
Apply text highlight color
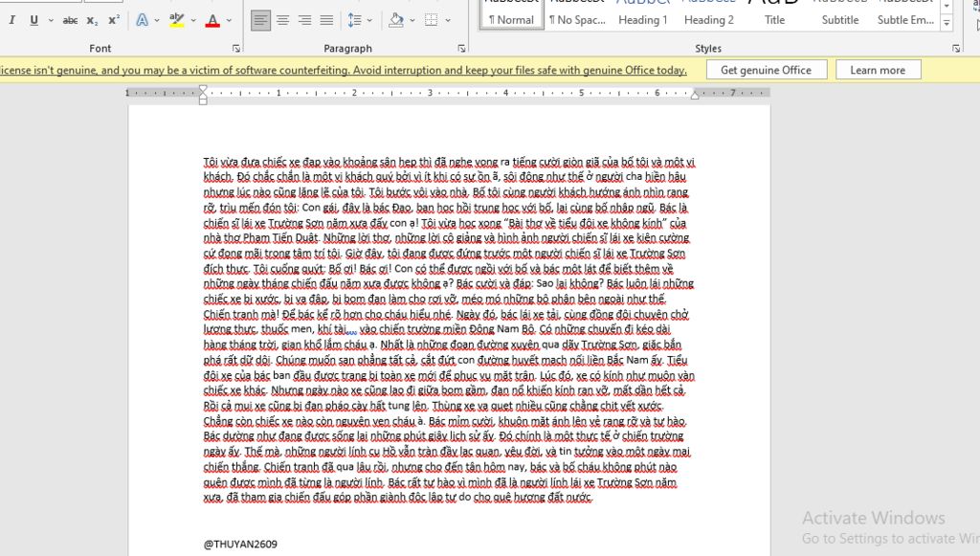click(177, 20)
